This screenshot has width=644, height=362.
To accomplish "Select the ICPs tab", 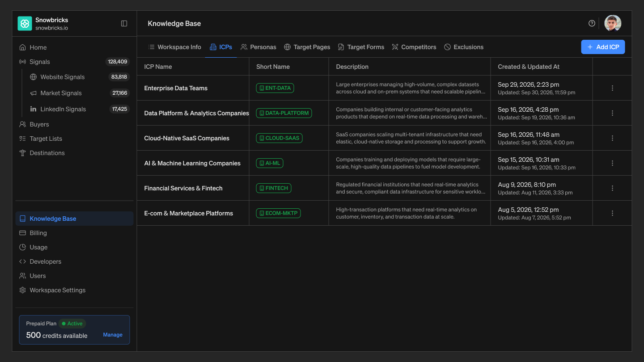I will coord(221,47).
